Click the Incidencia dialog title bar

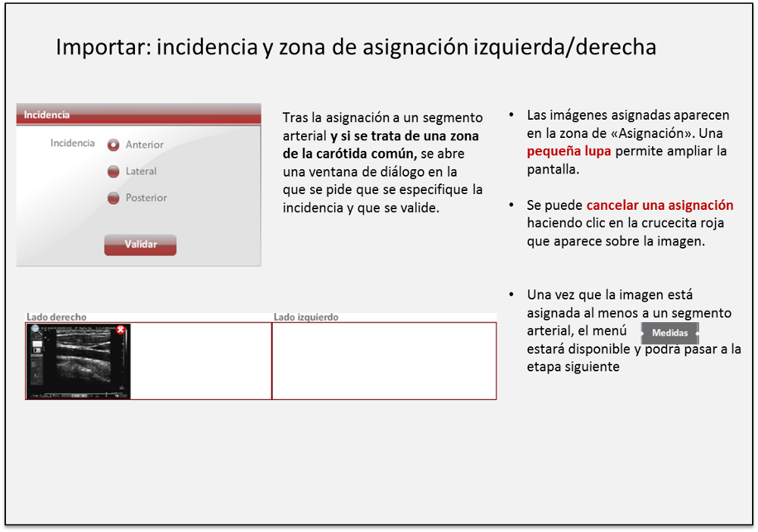139,115
